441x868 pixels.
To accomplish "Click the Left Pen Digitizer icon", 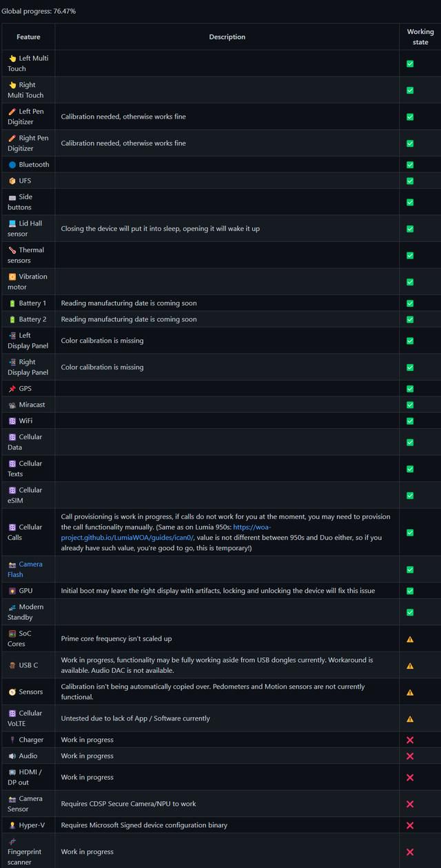I will (12, 112).
